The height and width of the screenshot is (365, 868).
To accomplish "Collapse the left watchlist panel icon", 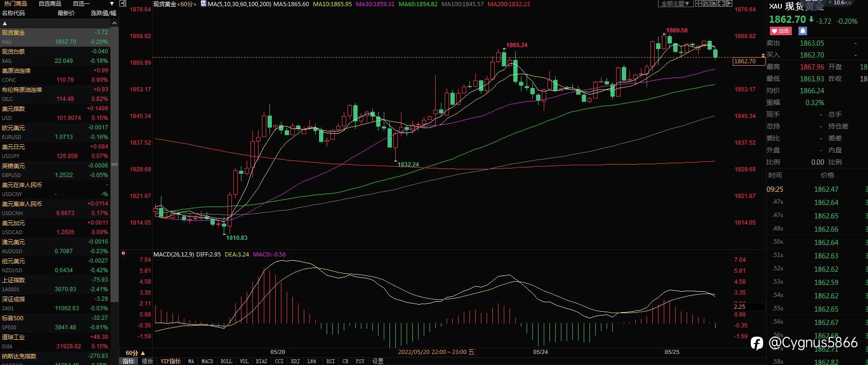I will [x=123, y=3].
